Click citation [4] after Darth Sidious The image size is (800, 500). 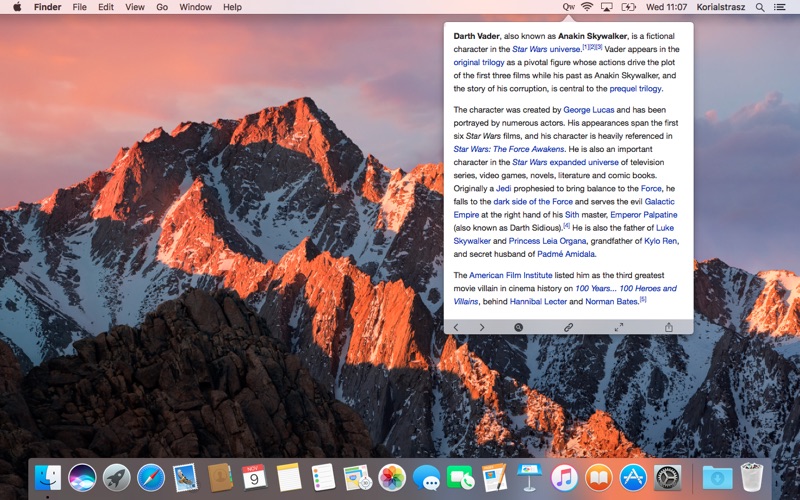566,226
